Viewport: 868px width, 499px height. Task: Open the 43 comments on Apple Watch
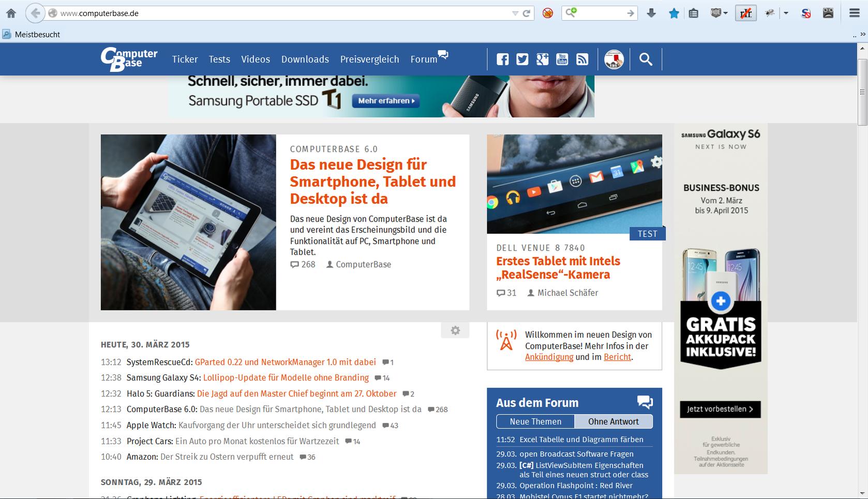(x=391, y=425)
